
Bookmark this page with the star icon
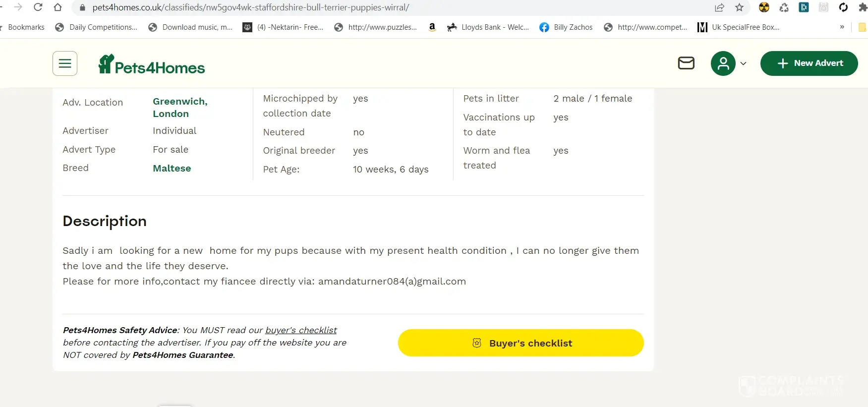click(x=739, y=7)
